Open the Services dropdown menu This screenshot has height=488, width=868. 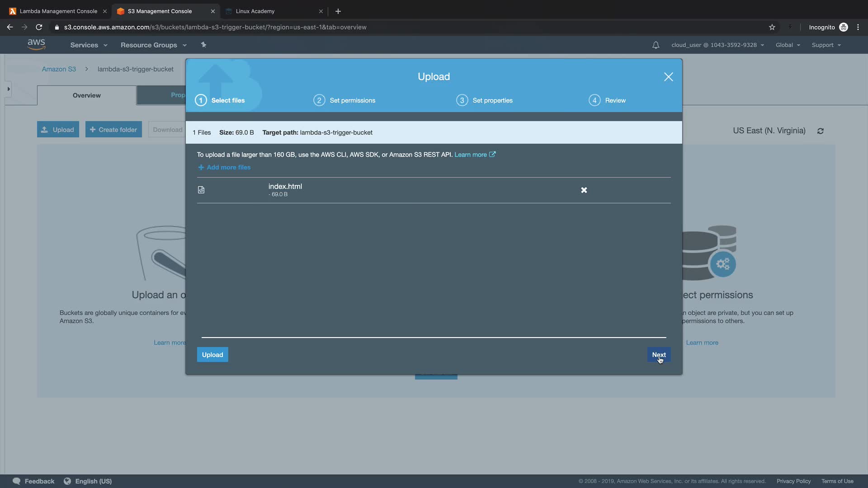[89, 45]
